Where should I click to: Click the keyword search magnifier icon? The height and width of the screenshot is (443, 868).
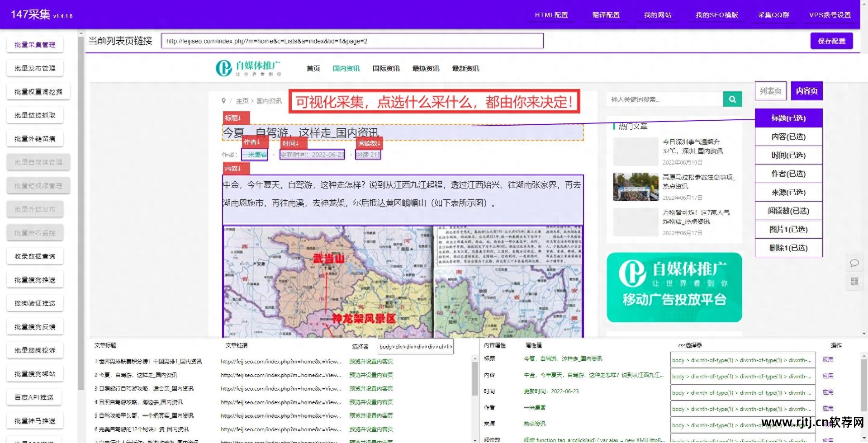(732, 99)
